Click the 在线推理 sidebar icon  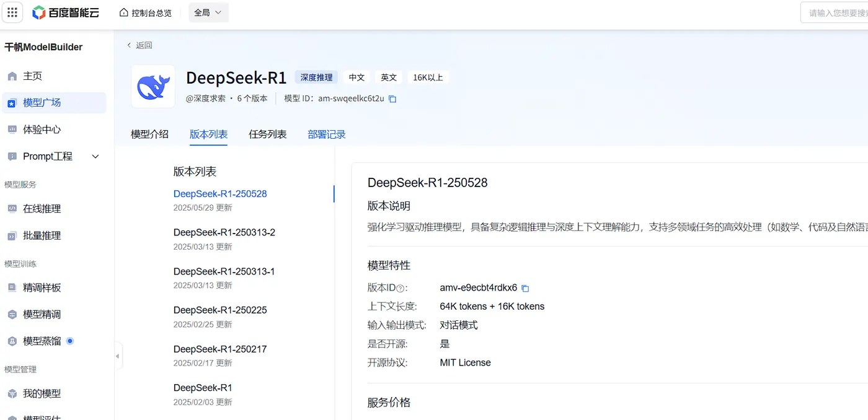[x=12, y=209]
